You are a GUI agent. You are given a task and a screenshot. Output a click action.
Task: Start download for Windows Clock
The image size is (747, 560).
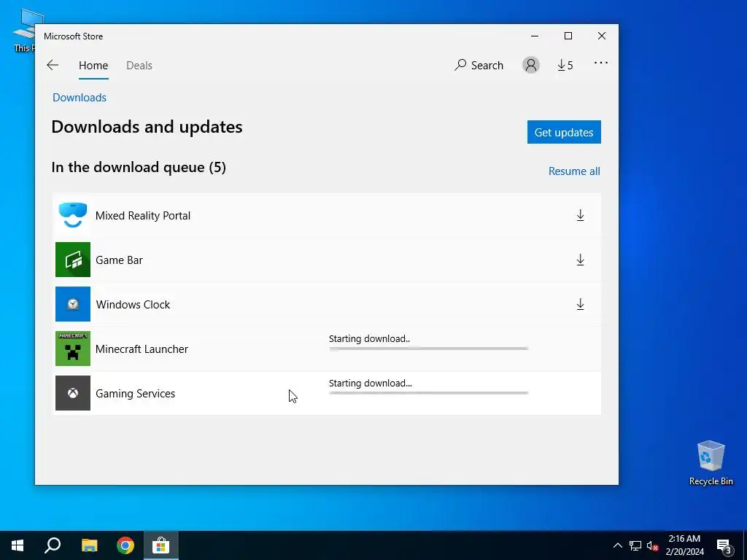pos(580,304)
